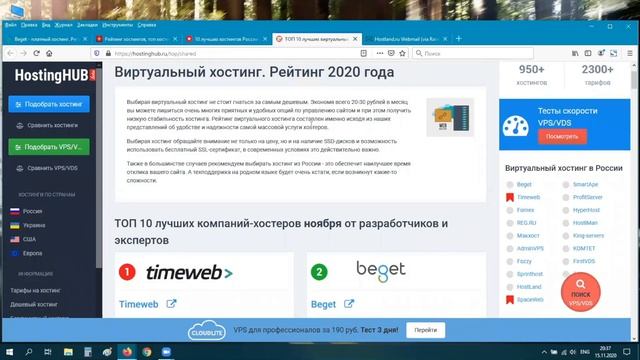Click Перейти button in CloudLite banner
This screenshot has height=360, width=640.
pos(425,330)
